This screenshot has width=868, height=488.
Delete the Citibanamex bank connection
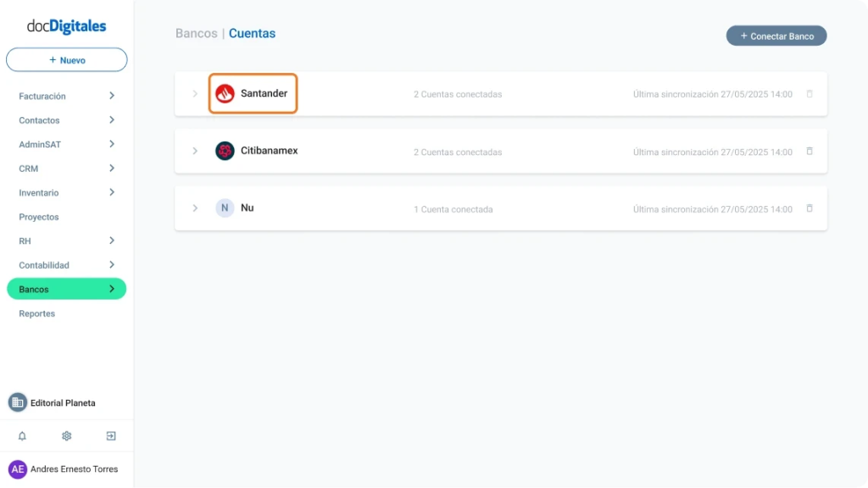(810, 151)
